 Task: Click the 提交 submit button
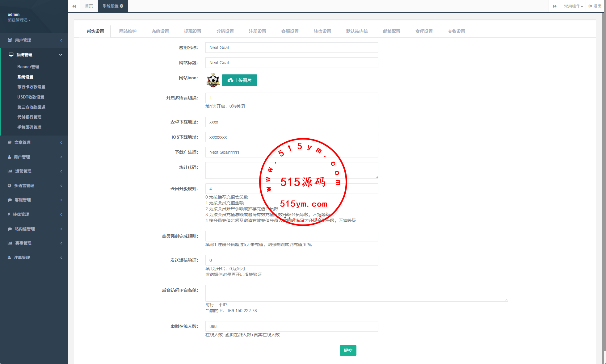tap(348, 350)
